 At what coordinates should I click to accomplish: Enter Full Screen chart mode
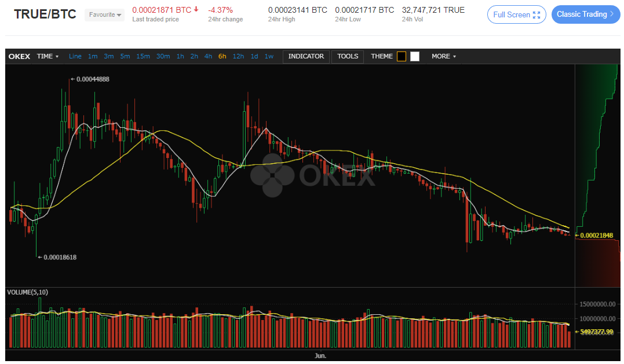coord(516,14)
